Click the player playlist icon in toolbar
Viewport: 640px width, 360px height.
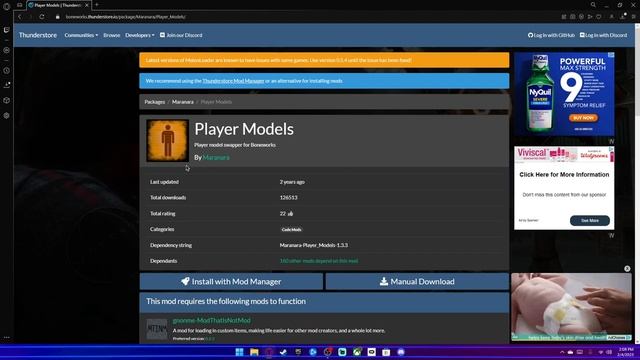[x=590, y=17]
